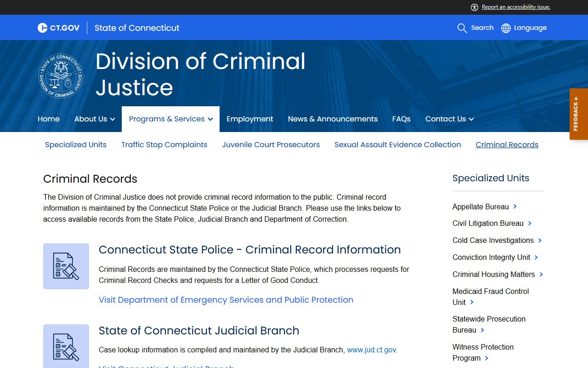Select the Criminal Records subnav link
The image size is (588, 368).
point(507,144)
